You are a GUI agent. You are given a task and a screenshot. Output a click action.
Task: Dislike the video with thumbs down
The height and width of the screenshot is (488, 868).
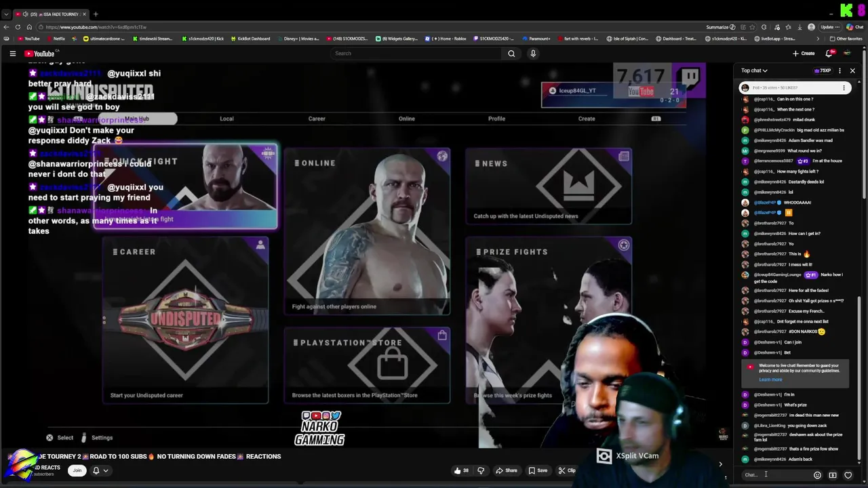(x=481, y=470)
